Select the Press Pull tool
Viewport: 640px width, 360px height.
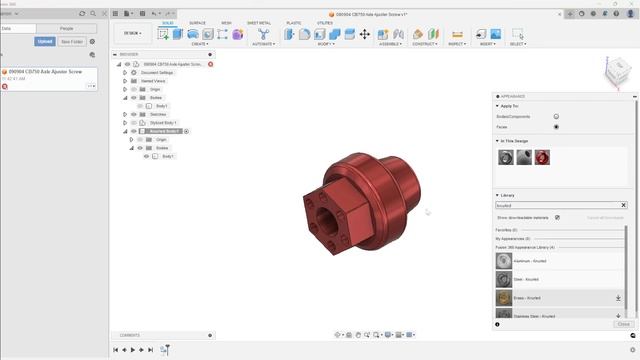tap(289, 34)
